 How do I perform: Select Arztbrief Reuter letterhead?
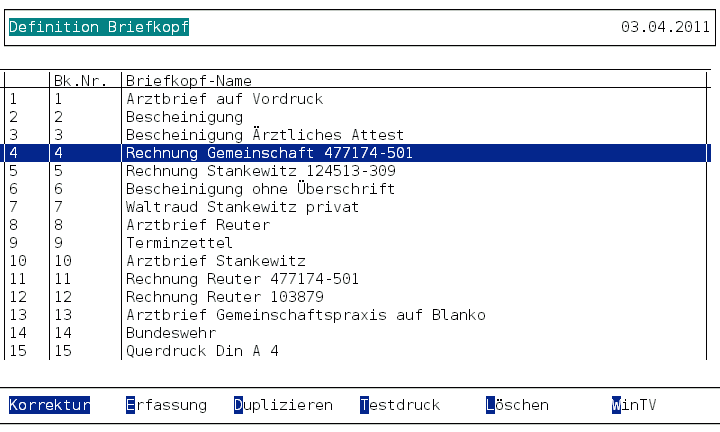point(357,225)
